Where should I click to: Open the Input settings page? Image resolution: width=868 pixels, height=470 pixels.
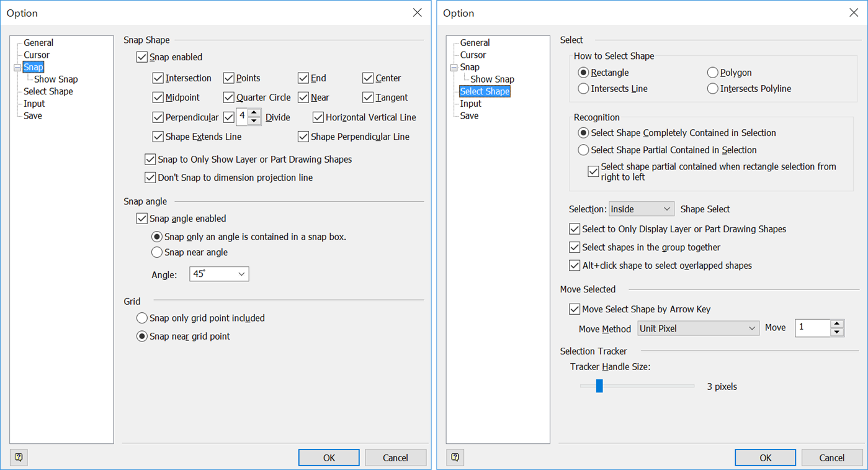click(470, 103)
